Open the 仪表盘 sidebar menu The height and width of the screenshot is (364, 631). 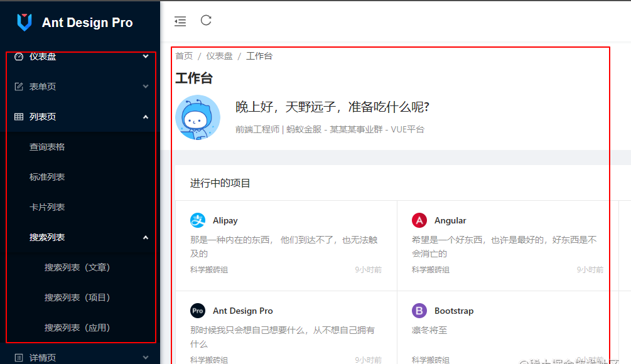80,56
